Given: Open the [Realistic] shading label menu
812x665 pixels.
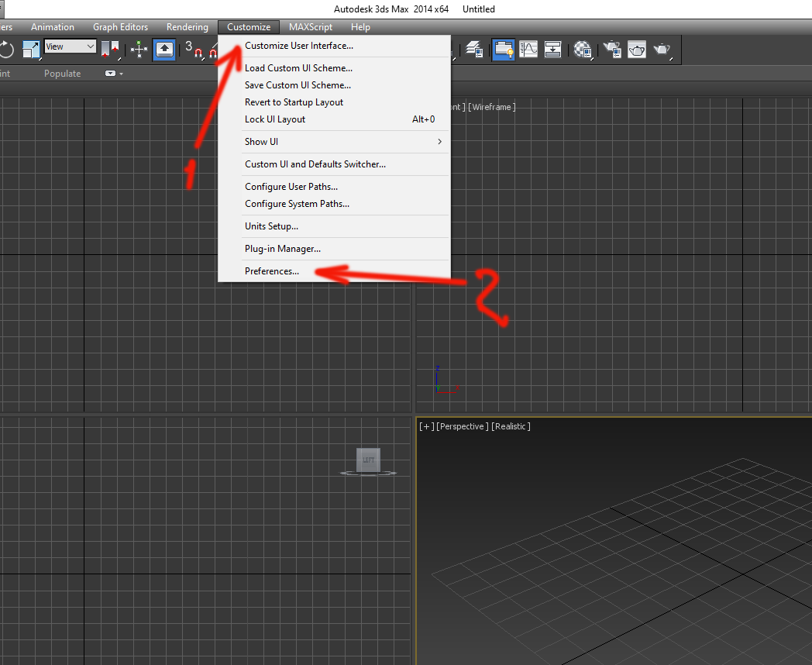Looking at the screenshot, I should [511, 426].
